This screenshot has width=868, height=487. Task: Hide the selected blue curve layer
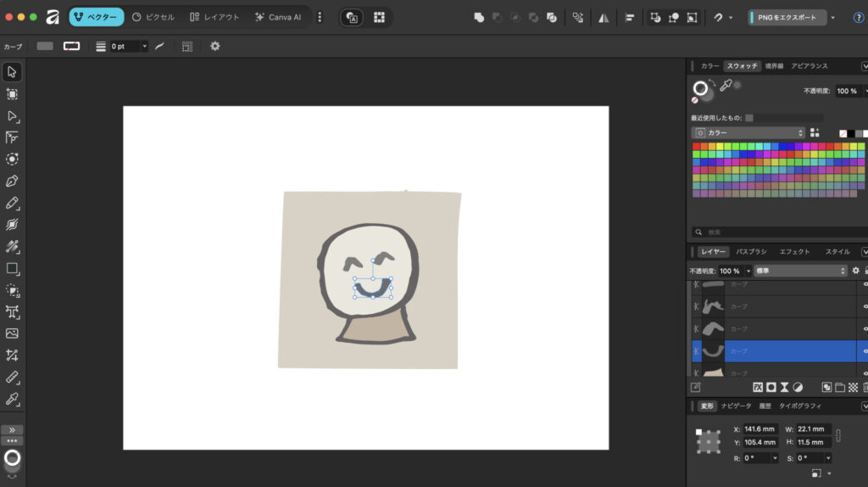[x=865, y=350]
